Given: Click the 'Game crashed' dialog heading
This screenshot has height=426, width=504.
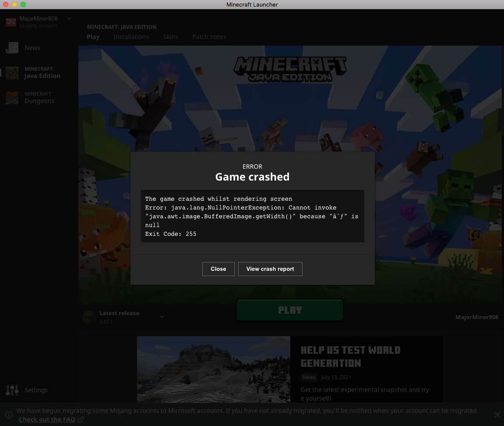Looking at the screenshot, I should pos(252,177).
